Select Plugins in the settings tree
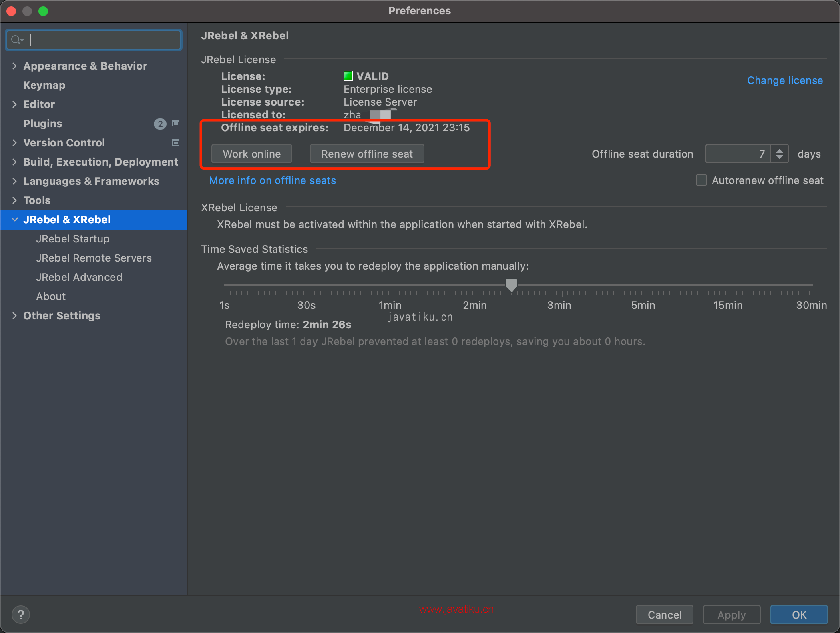Screen dimensions: 840x633 [x=42, y=123]
